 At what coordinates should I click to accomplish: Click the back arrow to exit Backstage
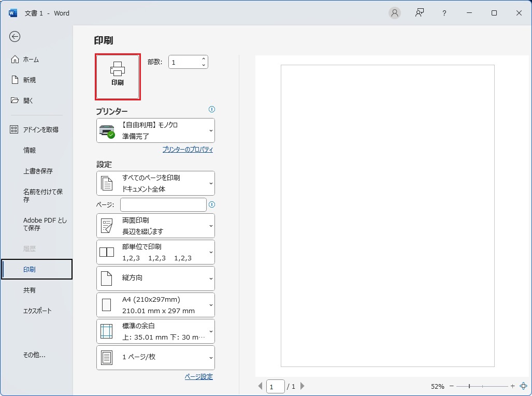point(15,36)
